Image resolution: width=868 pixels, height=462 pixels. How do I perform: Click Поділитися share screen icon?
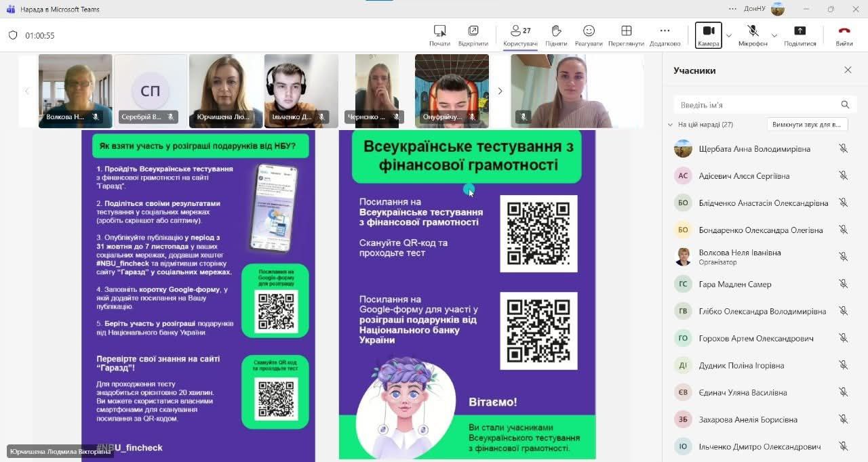point(800,31)
